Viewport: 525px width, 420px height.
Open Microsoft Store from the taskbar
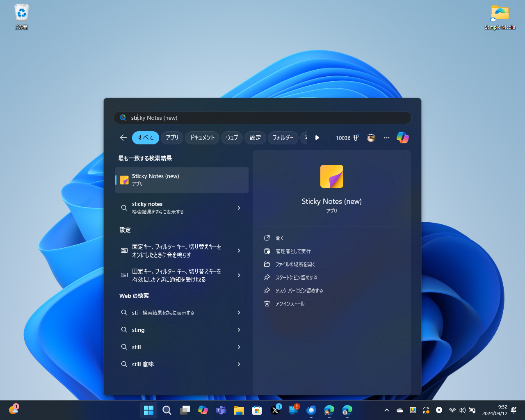(257, 410)
